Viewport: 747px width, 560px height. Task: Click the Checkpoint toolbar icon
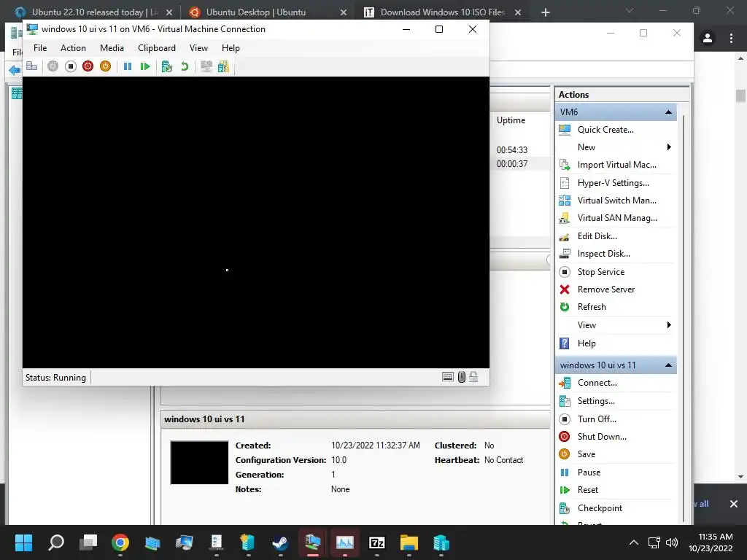pyautogui.click(x=167, y=66)
